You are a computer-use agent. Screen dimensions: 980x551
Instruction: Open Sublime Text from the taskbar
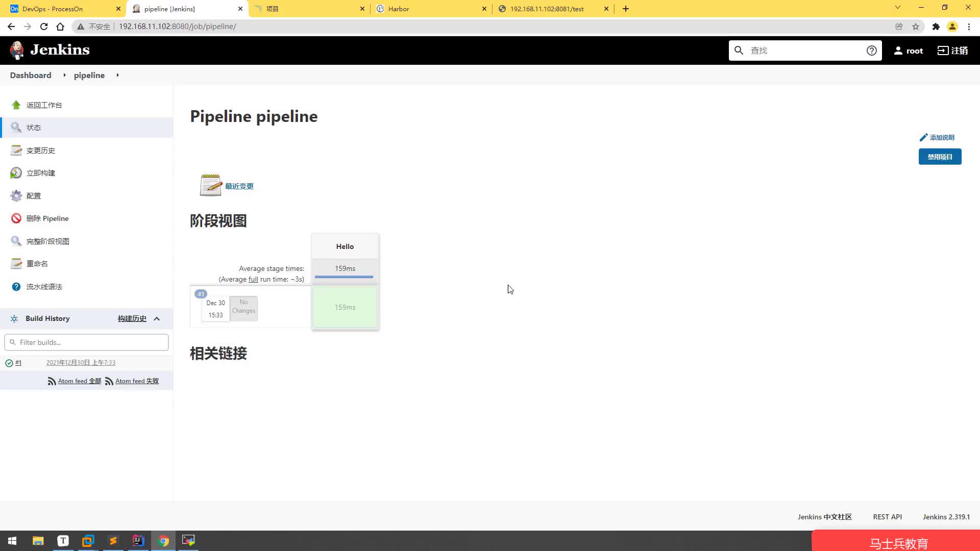tap(113, 541)
